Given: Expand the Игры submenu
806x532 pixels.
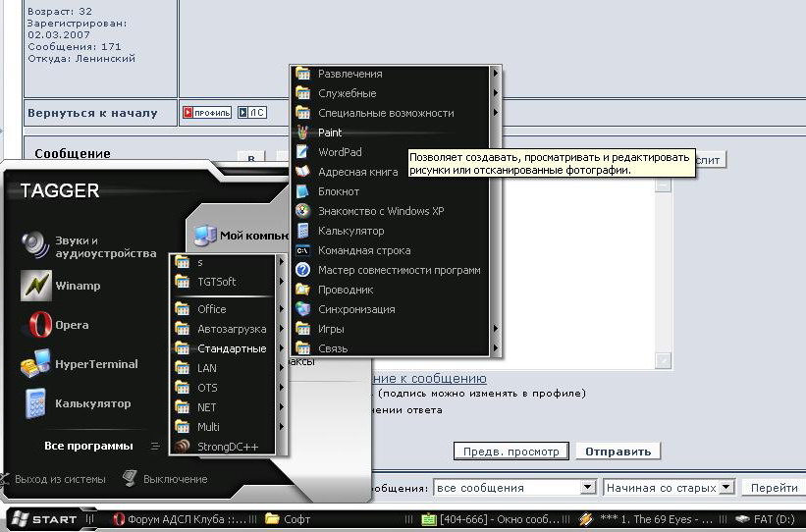Looking at the screenshot, I should (x=396, y=329).
